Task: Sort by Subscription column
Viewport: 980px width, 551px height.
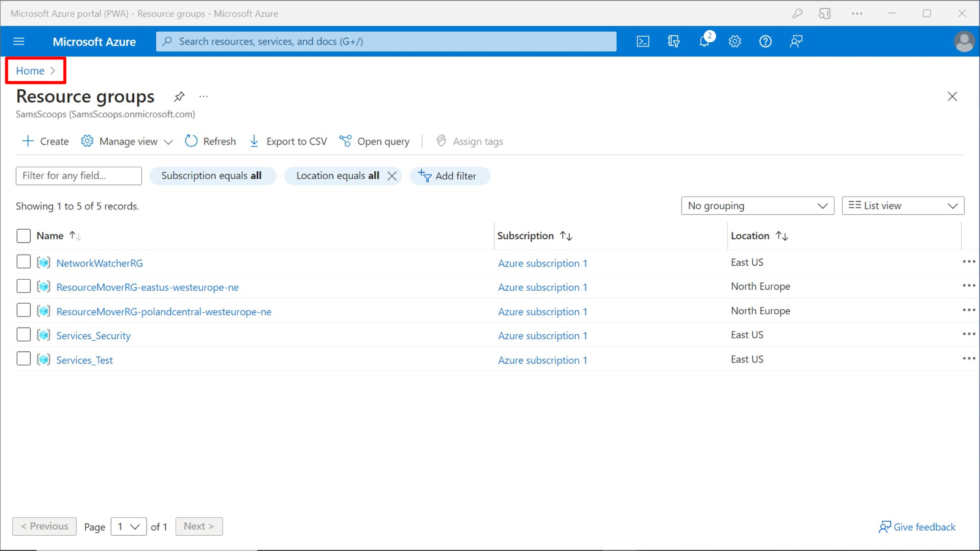Action: [535, 236]
